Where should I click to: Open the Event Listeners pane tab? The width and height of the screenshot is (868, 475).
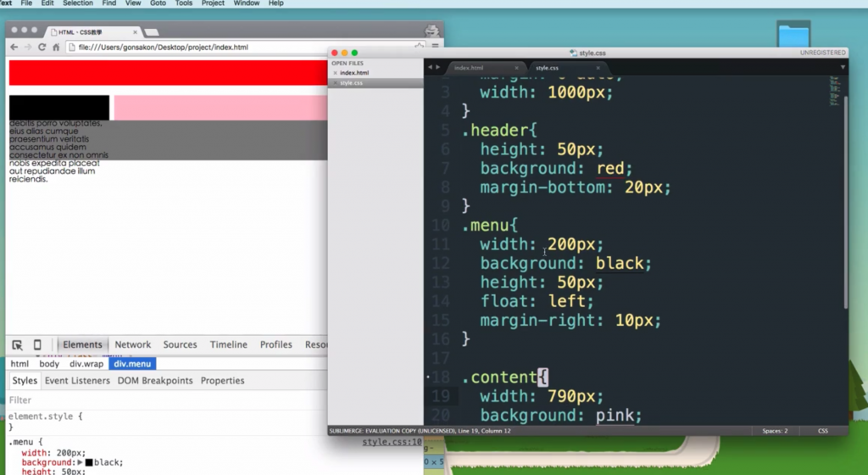click(x=77, y=380)
